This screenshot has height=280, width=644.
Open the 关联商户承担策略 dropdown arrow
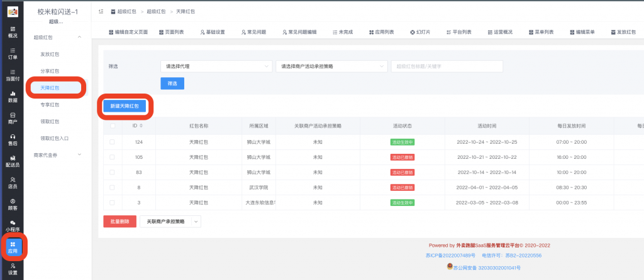click(x=196, y=222)
